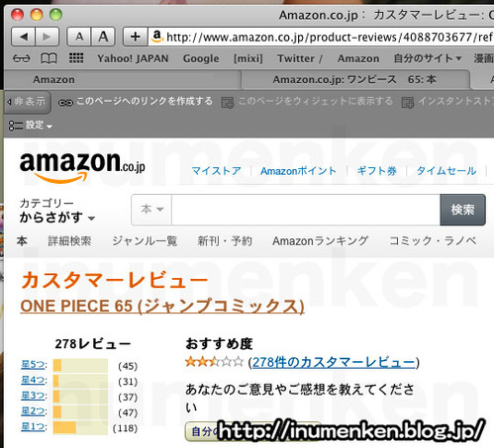Click このページをウィジェットに表示する

pos(316,101)
